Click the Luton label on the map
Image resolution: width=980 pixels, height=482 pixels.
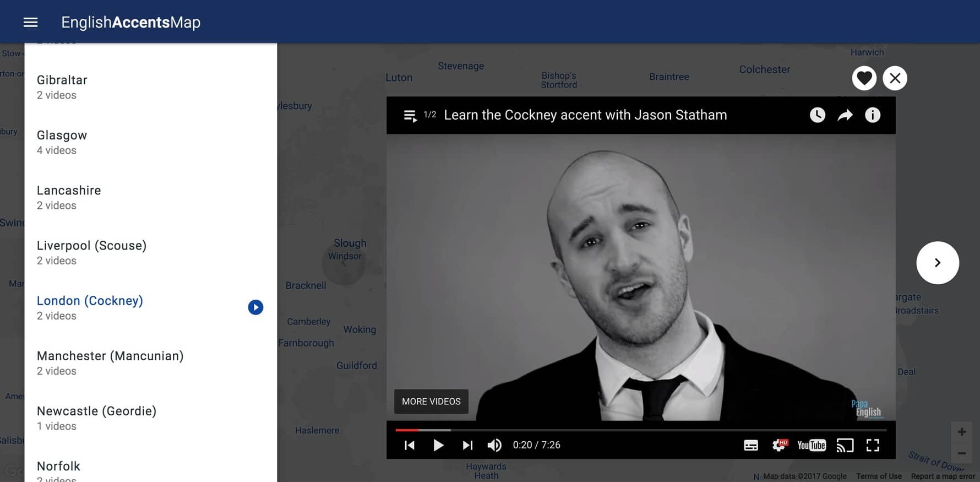coord(399,78)
